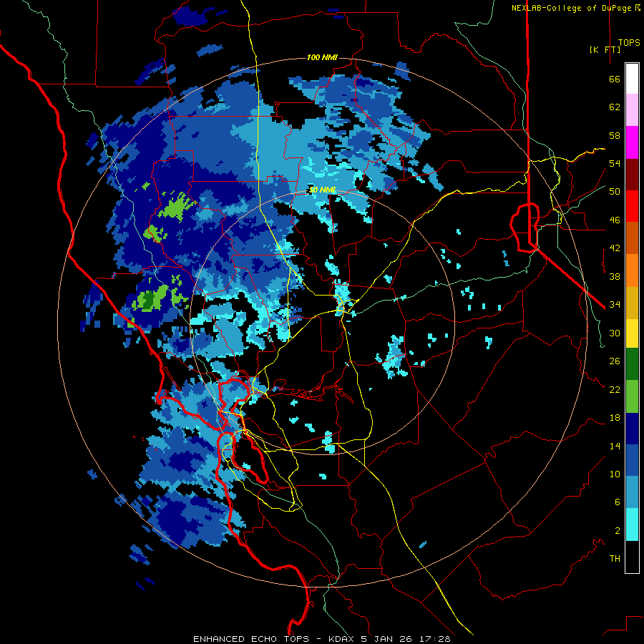Click the '26' legend value
Image resolution: width=644 pixels, height=644 pixels.
click(x=615, y=361)
